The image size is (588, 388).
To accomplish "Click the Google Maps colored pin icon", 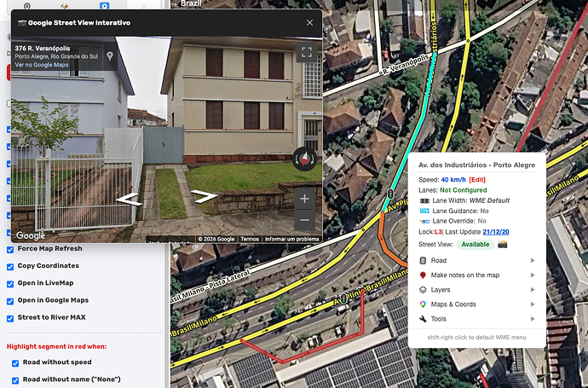I will coord(423,304).
